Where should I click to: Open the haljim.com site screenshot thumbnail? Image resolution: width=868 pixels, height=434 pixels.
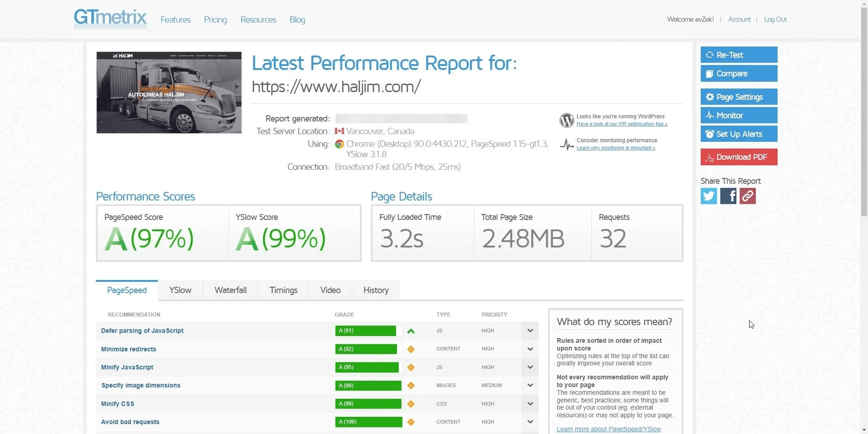pyautogui.click(x=169, y=93)
